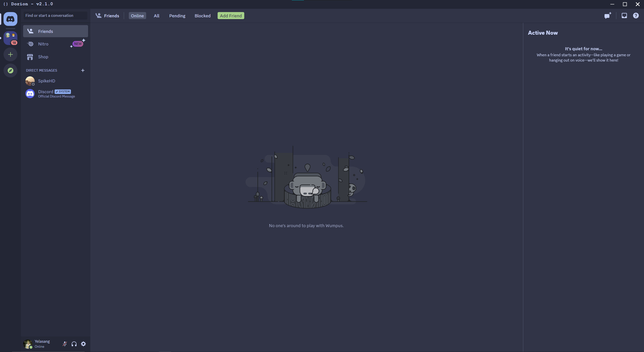Click the Friends header label

click(x=111, y=16)
